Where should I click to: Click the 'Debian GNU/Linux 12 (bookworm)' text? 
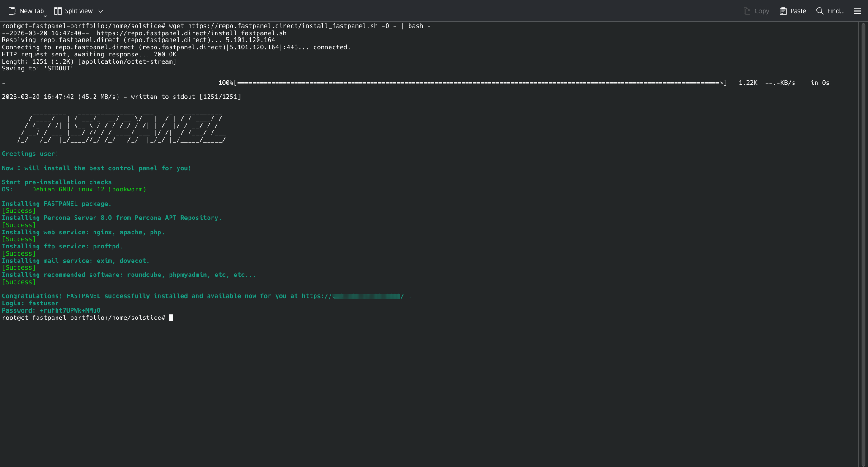click(89, 189)
